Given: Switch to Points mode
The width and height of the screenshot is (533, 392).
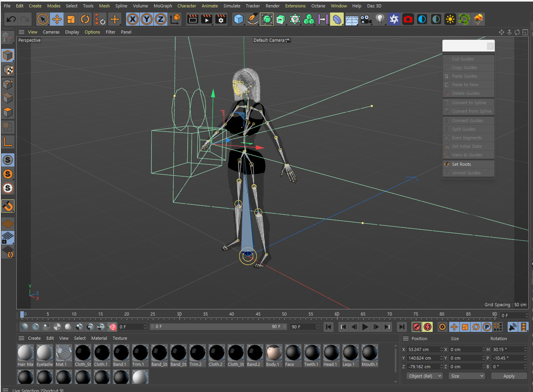Looking at the screenshot, I should tap(8, 84).
